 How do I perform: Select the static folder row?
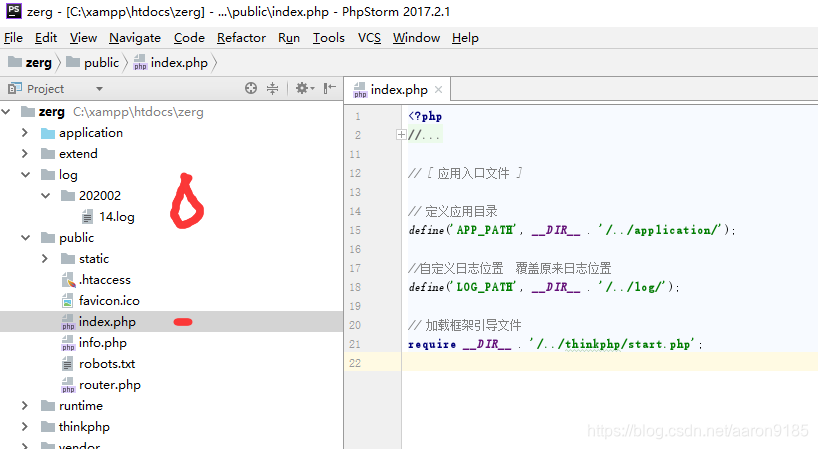[x=171, y=259]
